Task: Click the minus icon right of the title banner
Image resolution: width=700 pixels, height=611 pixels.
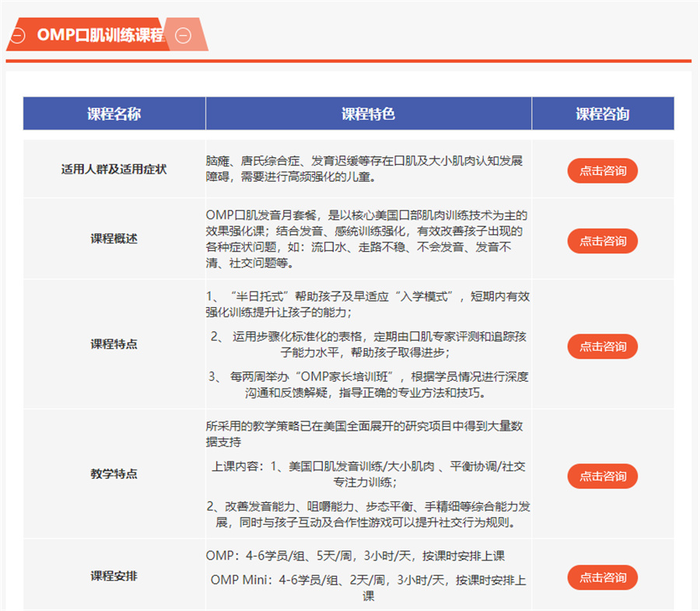Action: [184, 34]
